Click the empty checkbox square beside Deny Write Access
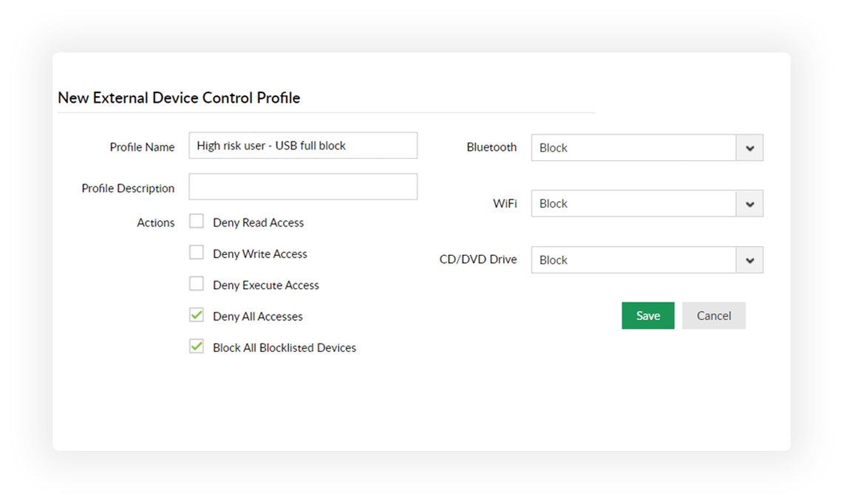This screenshot has height=504, width=844. pos(197,252)
